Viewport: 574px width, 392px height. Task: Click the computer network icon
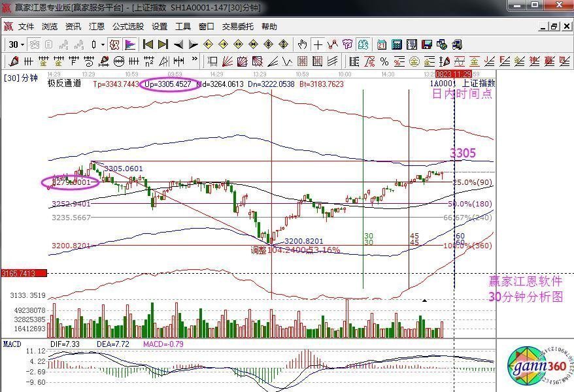457,44
